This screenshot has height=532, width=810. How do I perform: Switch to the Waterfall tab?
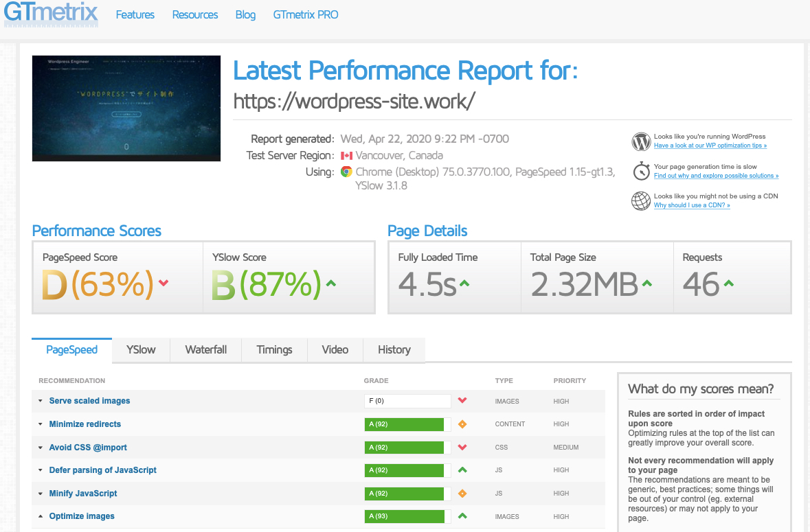pos(206,350)
